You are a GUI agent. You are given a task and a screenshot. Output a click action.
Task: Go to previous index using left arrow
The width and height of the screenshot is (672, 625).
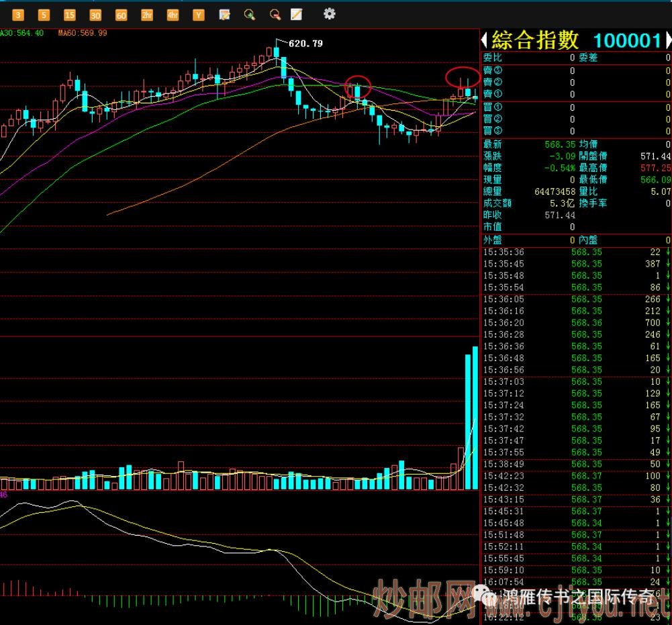pos(483,40)
